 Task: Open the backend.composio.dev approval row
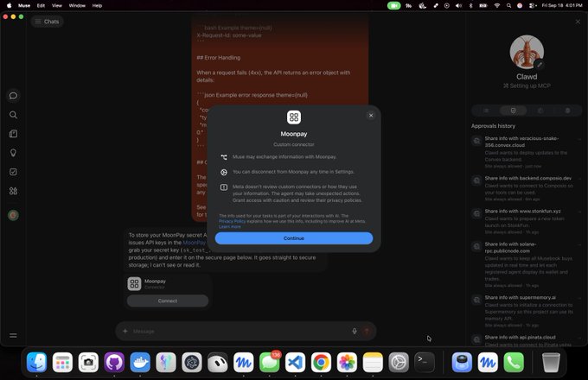click(x=527, y=188)
